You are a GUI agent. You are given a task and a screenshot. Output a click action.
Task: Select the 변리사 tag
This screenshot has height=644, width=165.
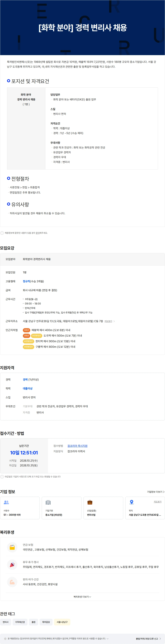[x=5, y=622]
